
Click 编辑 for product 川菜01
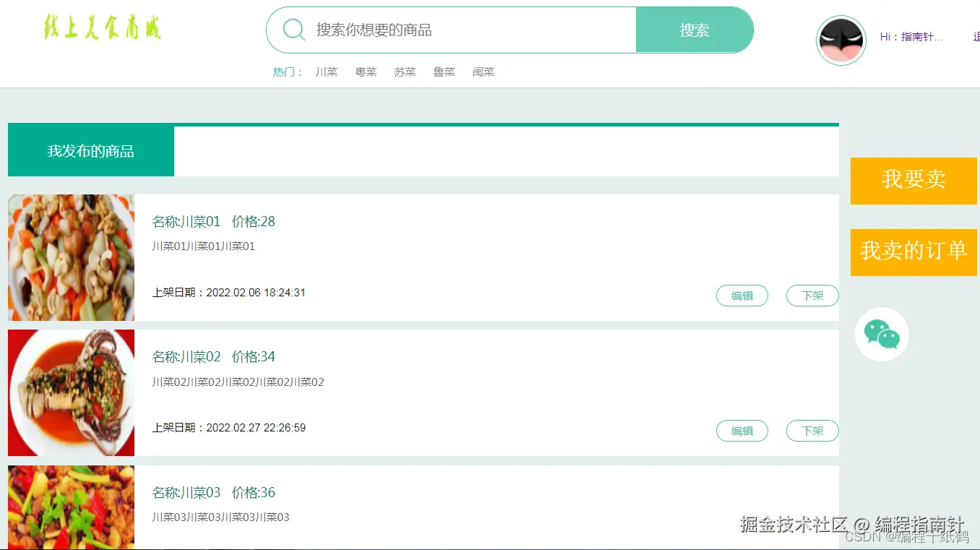[x=742, y=296]
